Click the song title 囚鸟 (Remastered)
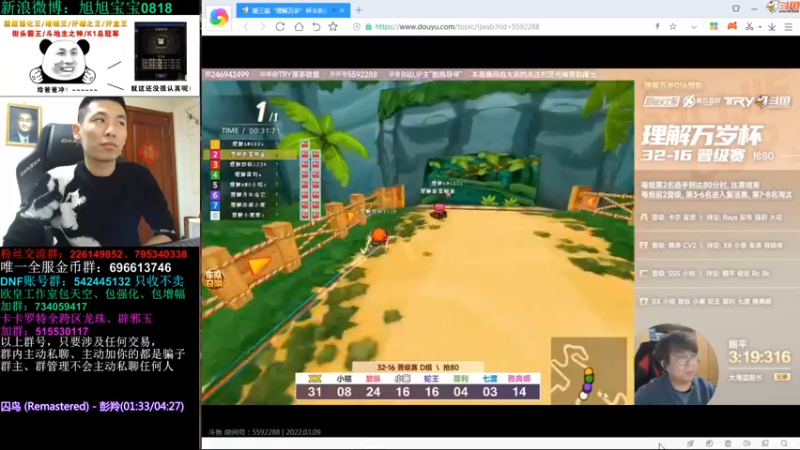Image resolution: width=800 pixels, height=450 pixels. pos(45,407)
